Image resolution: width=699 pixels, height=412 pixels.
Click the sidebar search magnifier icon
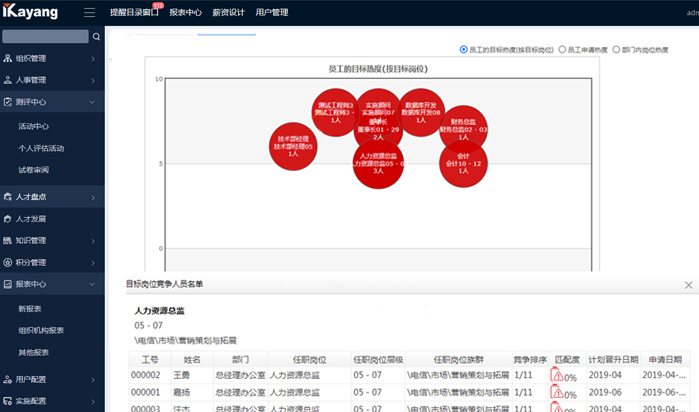[x=96, y=37]
